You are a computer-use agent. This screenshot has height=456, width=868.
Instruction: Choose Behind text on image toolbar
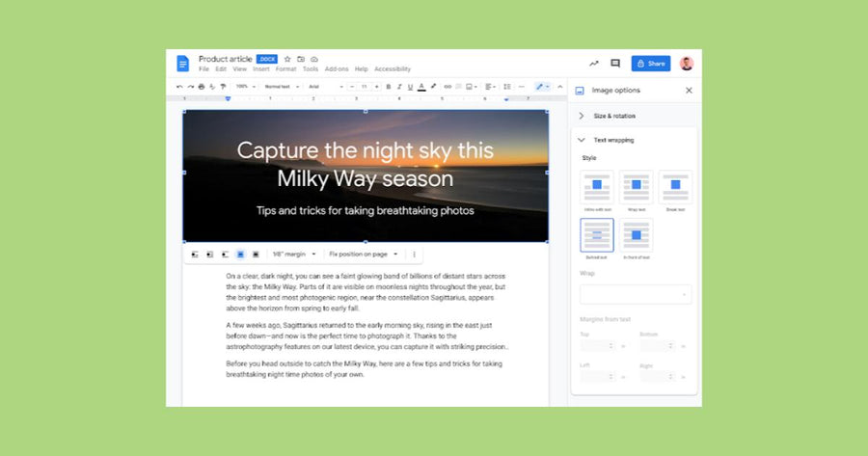pos(240,255)
